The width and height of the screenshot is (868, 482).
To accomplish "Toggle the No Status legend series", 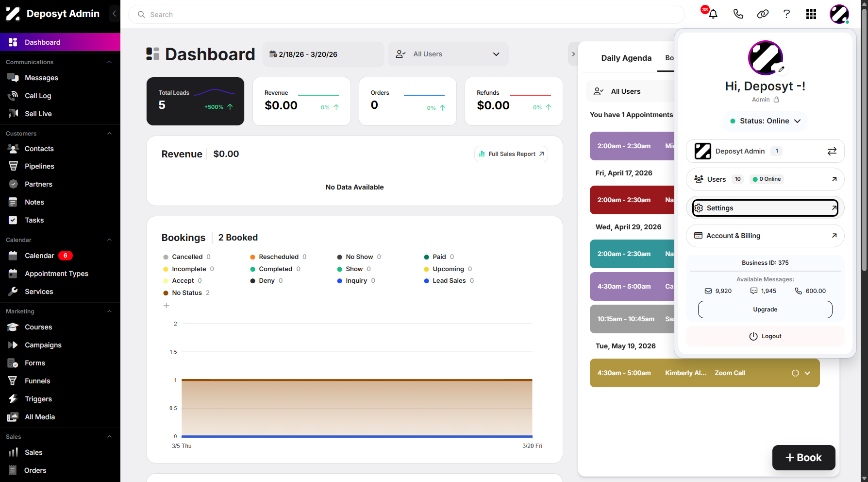I will [186, 293].
